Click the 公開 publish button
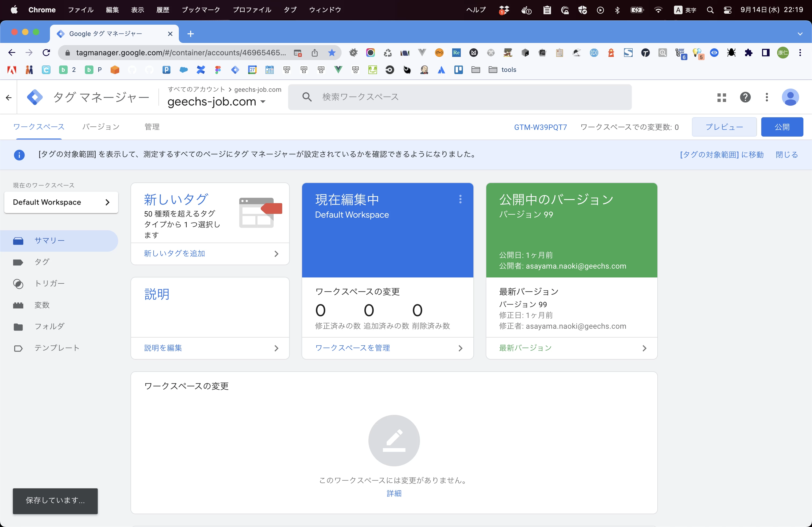Screen dimensions: 812x527 (782, 127)
